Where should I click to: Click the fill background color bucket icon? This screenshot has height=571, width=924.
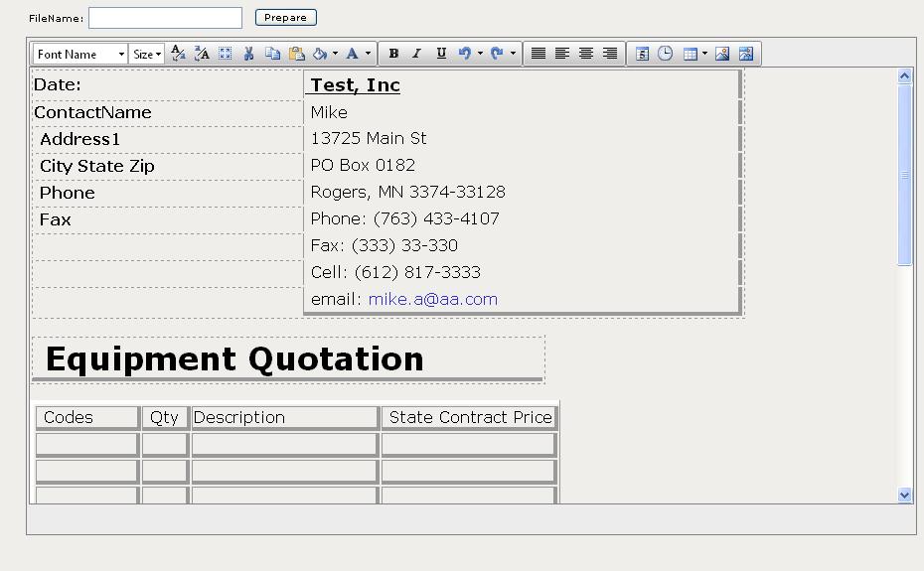[x=320, y=54]
